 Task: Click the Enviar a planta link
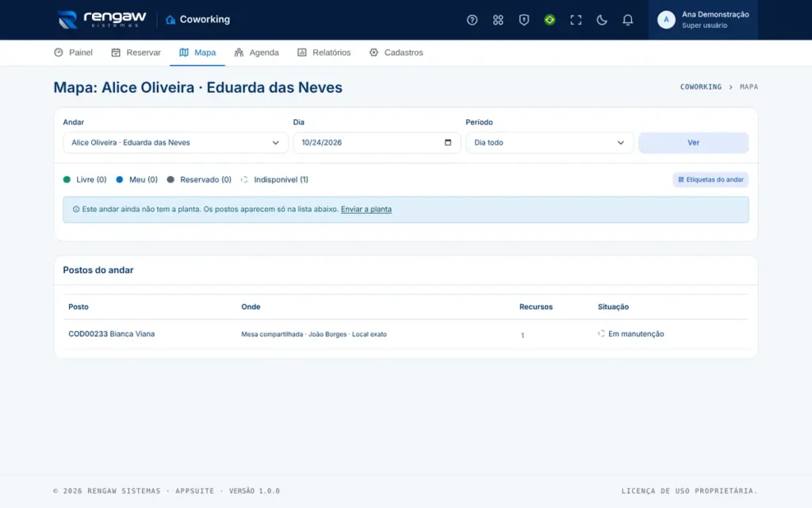tap(366, 210)
